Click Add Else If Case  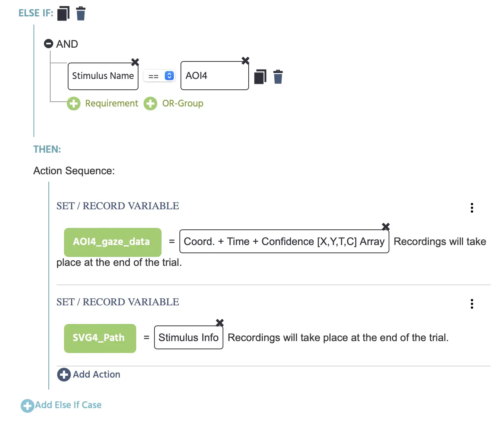pos(61,405)
